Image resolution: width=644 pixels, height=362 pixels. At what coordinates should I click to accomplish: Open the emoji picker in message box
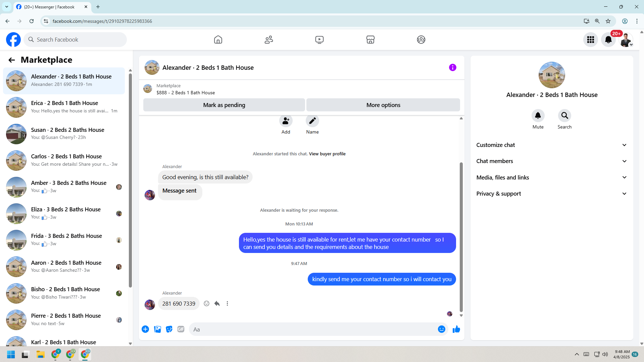(x=442, y=329)
